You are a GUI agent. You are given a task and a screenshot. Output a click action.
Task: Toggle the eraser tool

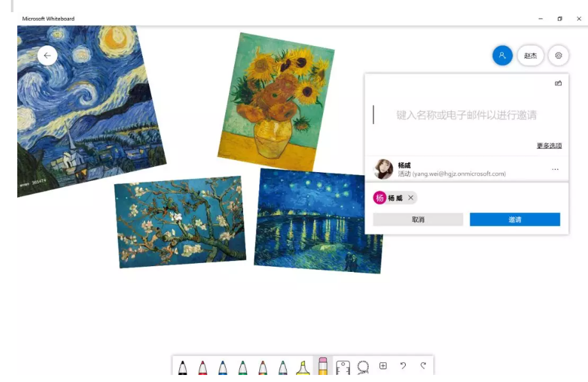[x=323, y=366]
